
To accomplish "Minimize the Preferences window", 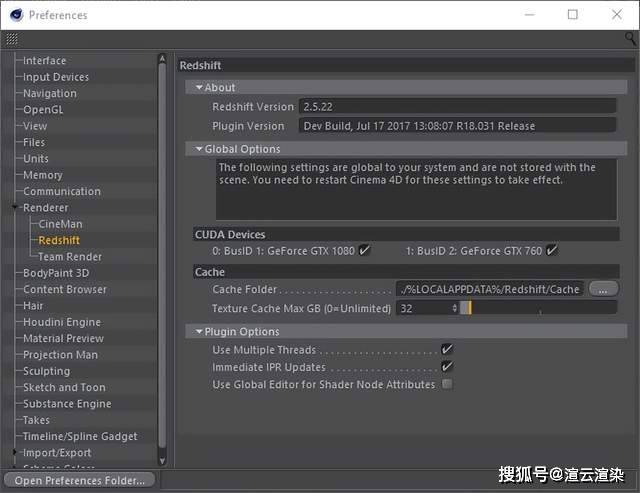I will click(529, 15).
